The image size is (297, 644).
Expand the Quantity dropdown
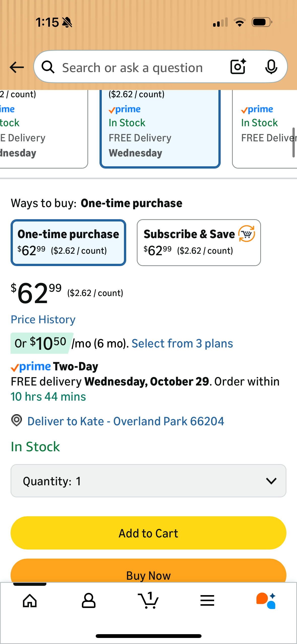tap(148, 481)
